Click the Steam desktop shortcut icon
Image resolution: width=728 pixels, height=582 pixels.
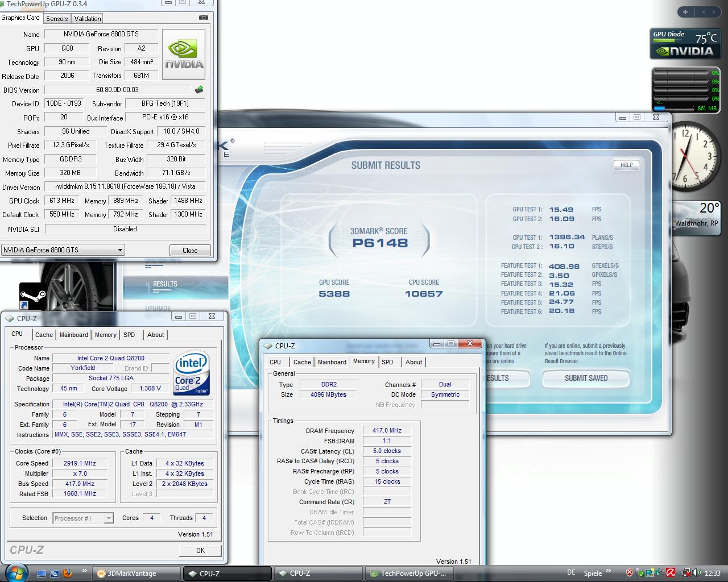click(33, 296)
